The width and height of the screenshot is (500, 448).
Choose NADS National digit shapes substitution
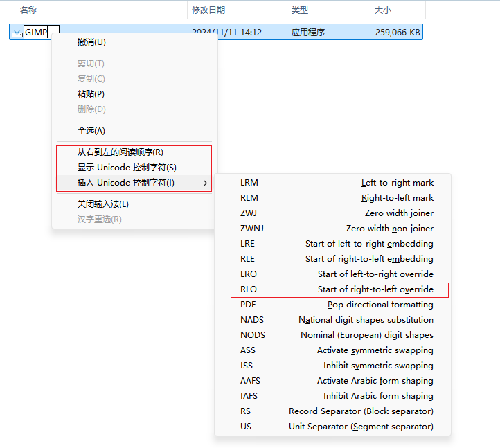click(x=337, y=320)
